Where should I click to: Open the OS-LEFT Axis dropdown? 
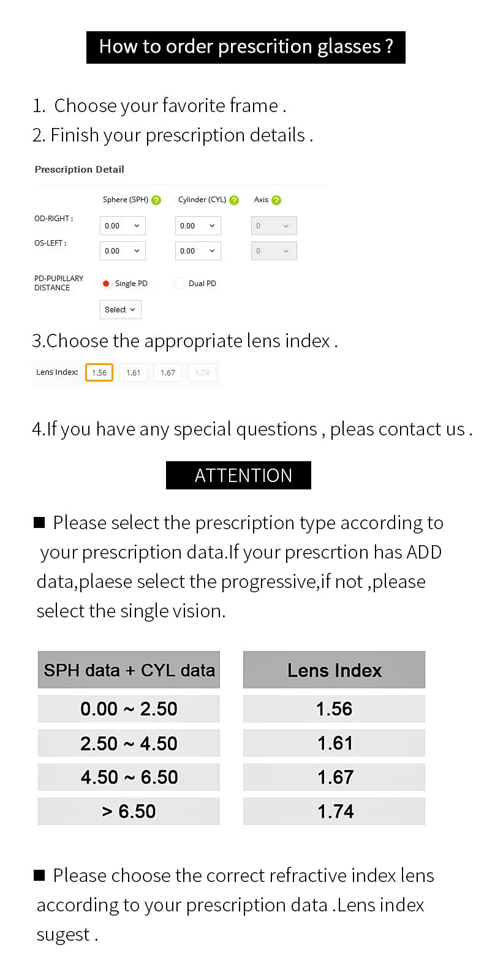[x=274, y=251]
